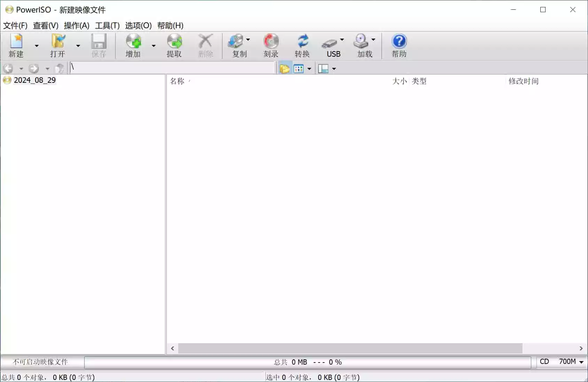The height and width of the screenshot is (382, 588).
Task: Click in the path address field
Action: [x=173, y=67]
